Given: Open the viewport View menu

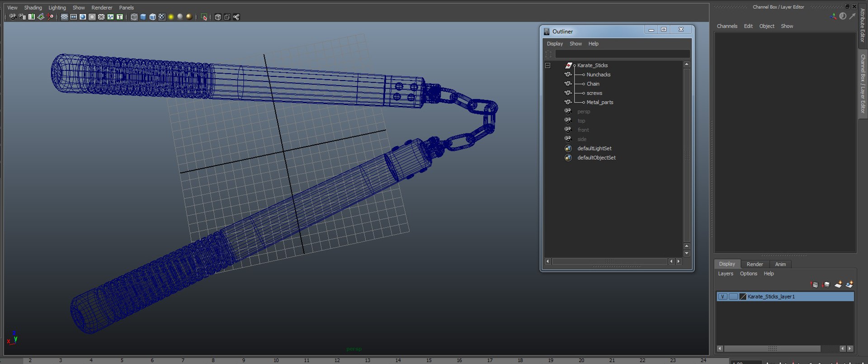Looking at the screenshot, I should [12, 8].
